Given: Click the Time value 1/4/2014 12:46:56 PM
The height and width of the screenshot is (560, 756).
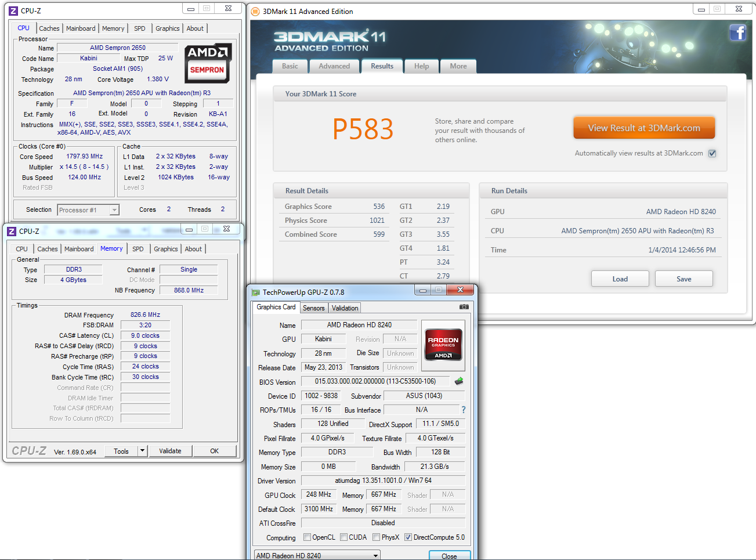Looking at the screenshot, I should coord(682,250).
